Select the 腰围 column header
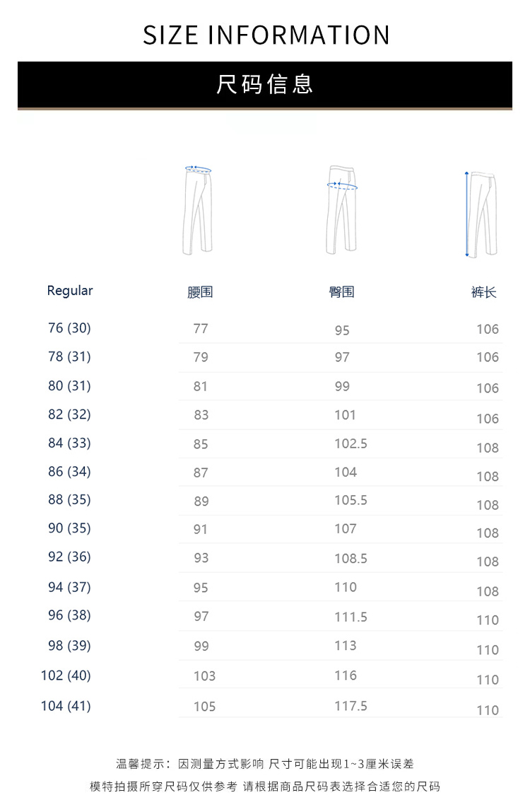 (x=200, y=292)
